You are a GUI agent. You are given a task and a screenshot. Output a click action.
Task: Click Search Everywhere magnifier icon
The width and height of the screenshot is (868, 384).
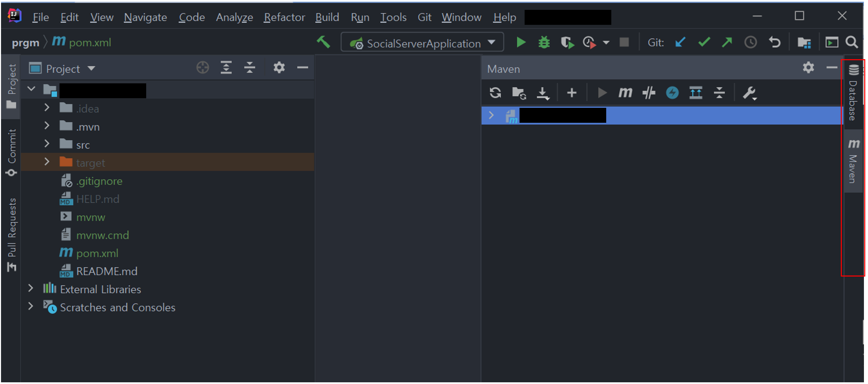(x=851, y=43)
